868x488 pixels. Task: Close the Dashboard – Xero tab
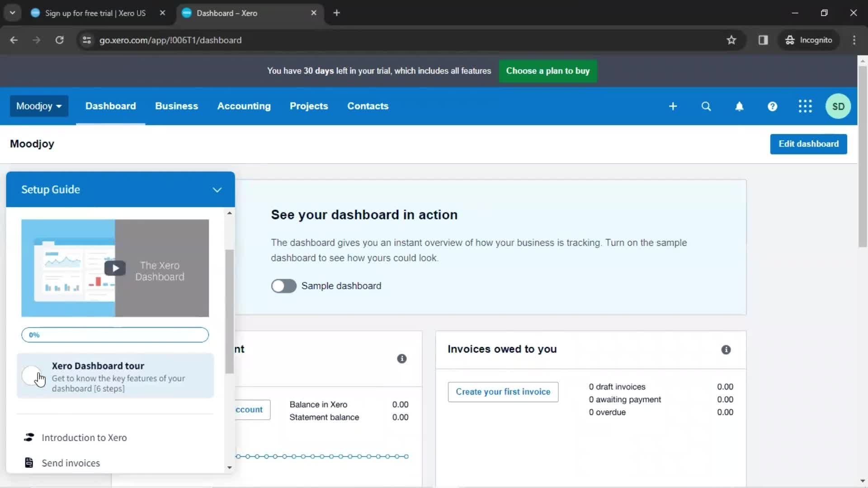314,13
